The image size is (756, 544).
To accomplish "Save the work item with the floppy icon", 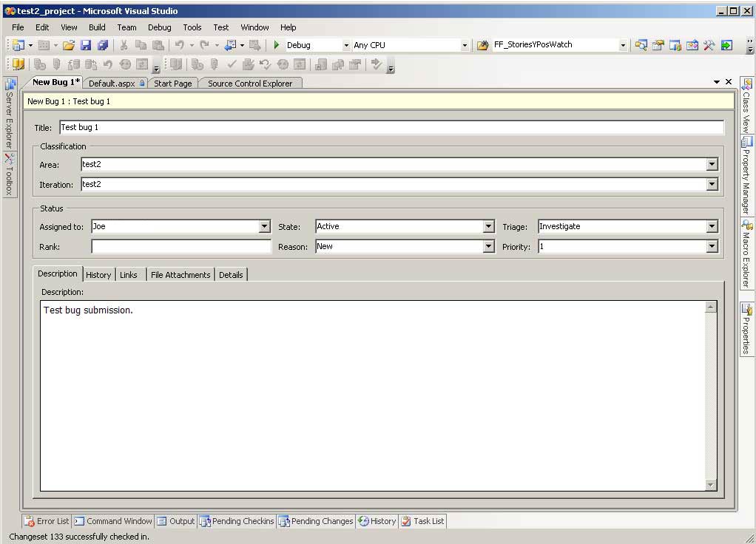I will tap(86, 45).
